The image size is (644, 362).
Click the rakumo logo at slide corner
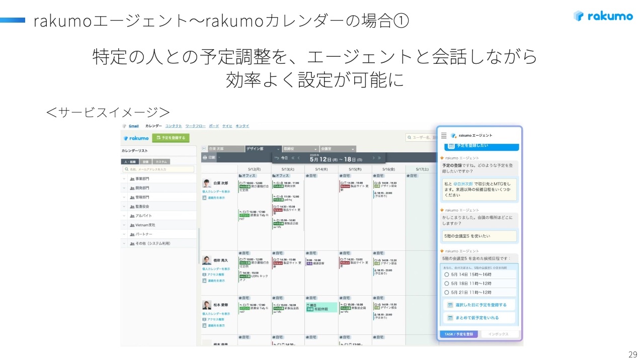coord(603,16)
